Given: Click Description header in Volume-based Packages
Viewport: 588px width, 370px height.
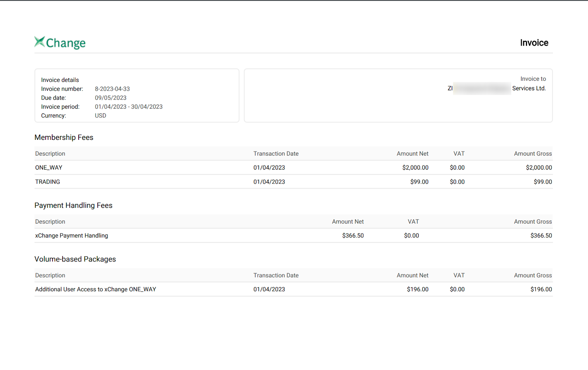Looking at the screenshot, I should point(50,275).
